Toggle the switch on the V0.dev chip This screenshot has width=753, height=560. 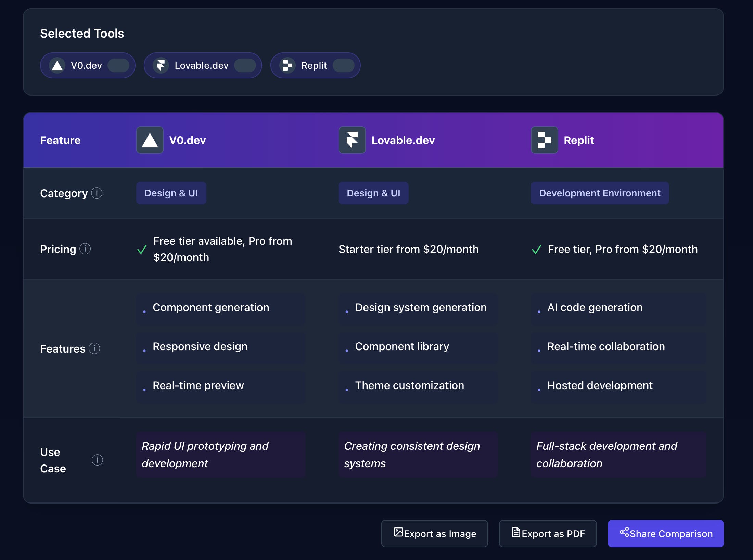(x=118, y=65)
